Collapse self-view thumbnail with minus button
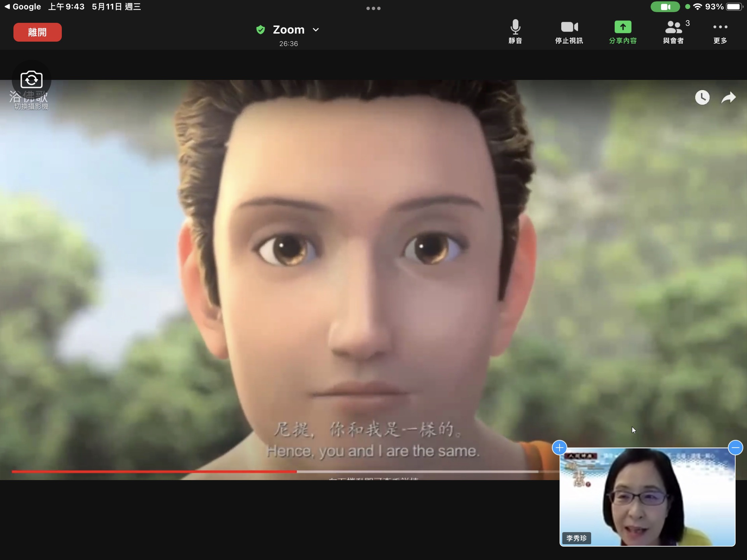 click(735, 448)
